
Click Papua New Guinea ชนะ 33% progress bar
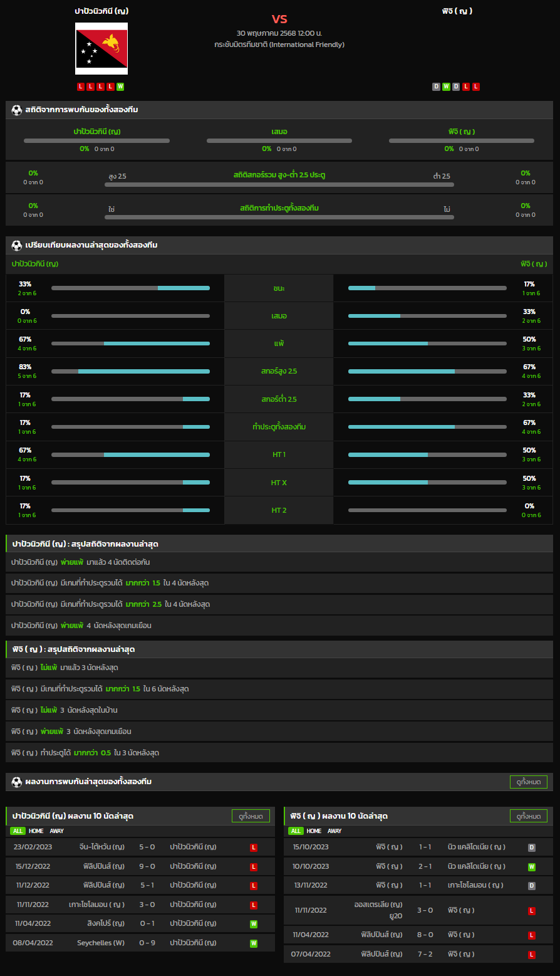click(130, 288)
